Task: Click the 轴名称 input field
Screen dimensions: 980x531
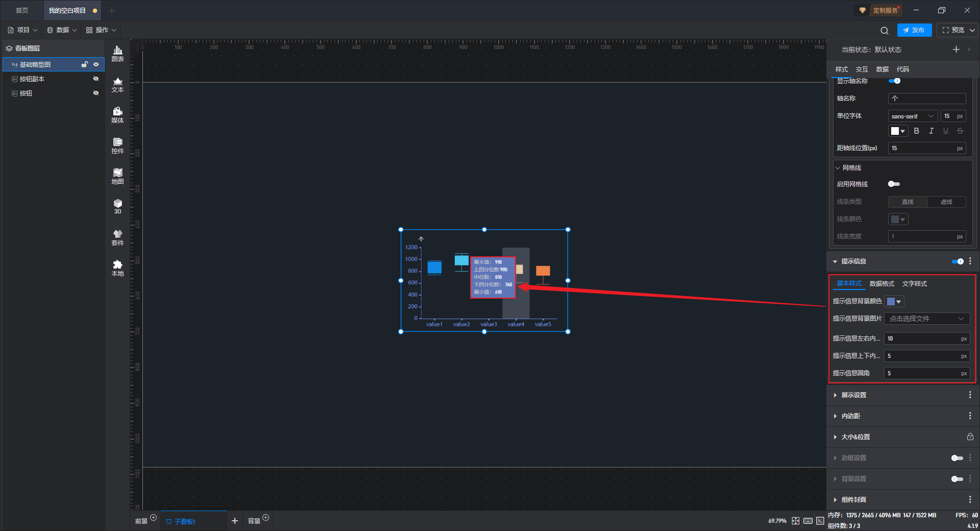Action: (927, 99)
